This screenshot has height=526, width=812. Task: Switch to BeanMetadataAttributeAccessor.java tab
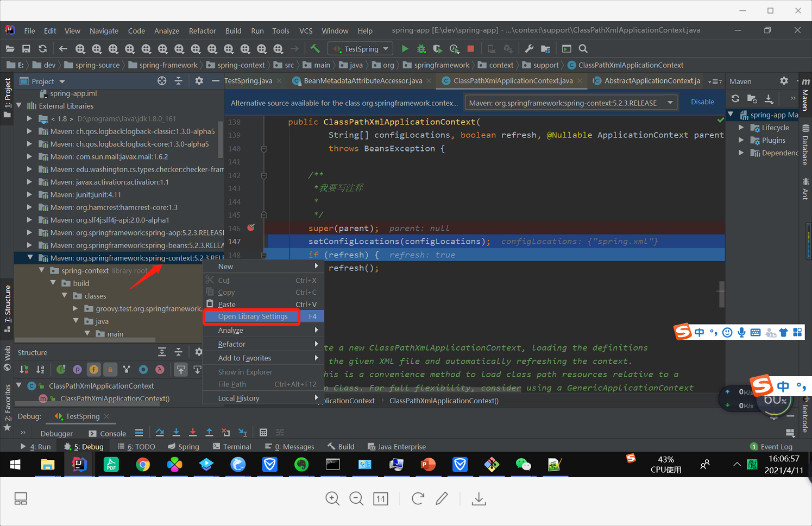(x=363, y=81)
